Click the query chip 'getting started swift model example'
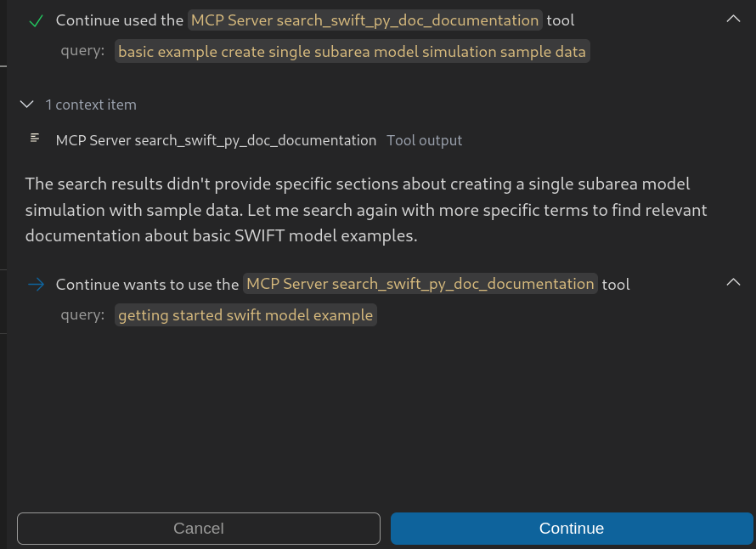The width and height of the screenshot is (756, 549). 245,314
